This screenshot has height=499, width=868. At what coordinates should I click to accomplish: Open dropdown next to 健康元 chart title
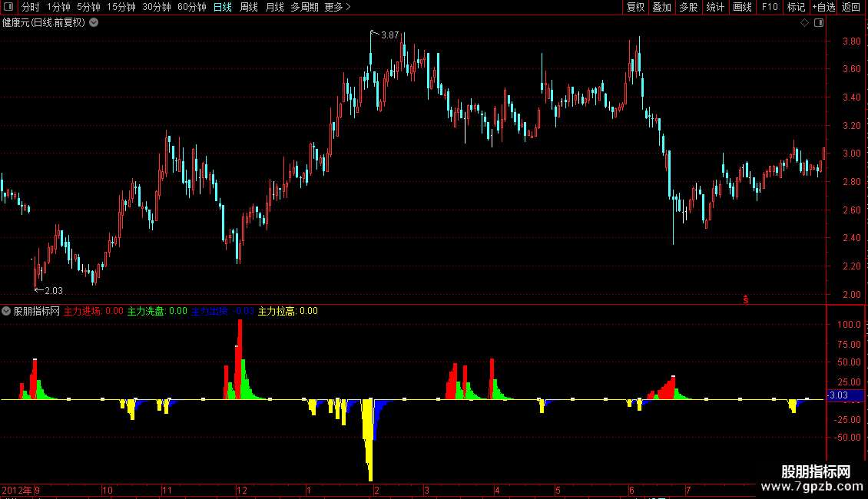[x=94, y=22]
